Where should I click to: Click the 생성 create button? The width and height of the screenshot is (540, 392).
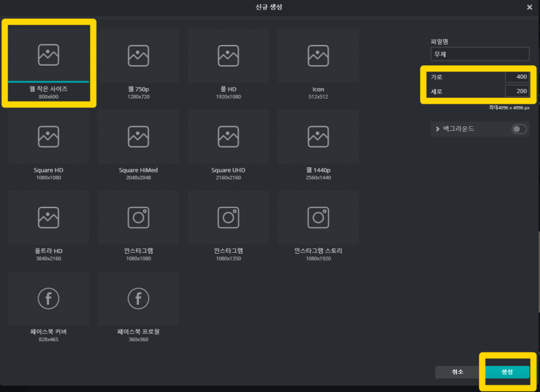(x=507, y=372)
